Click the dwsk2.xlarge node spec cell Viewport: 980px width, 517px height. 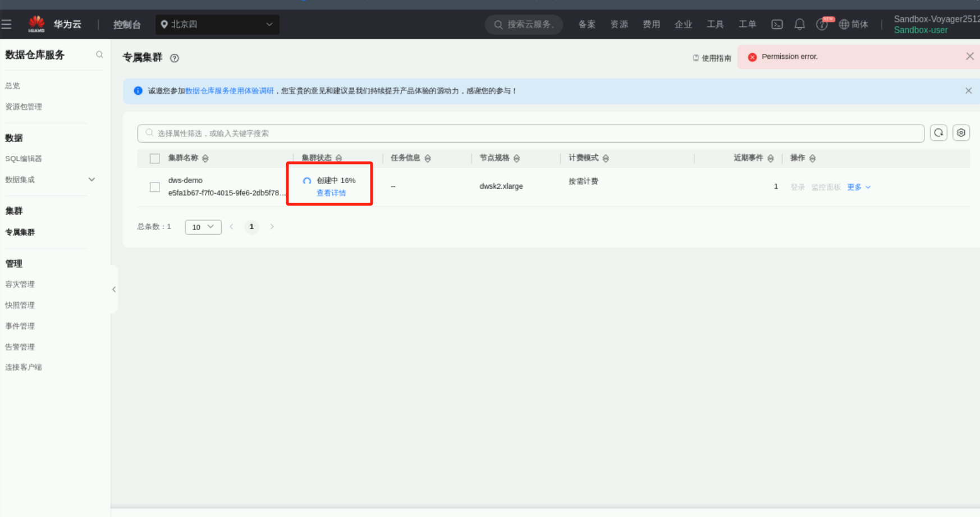pos(501,186)
